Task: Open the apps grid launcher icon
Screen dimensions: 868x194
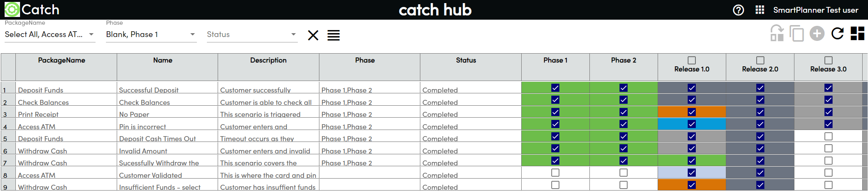Action: tap(760, 10)
